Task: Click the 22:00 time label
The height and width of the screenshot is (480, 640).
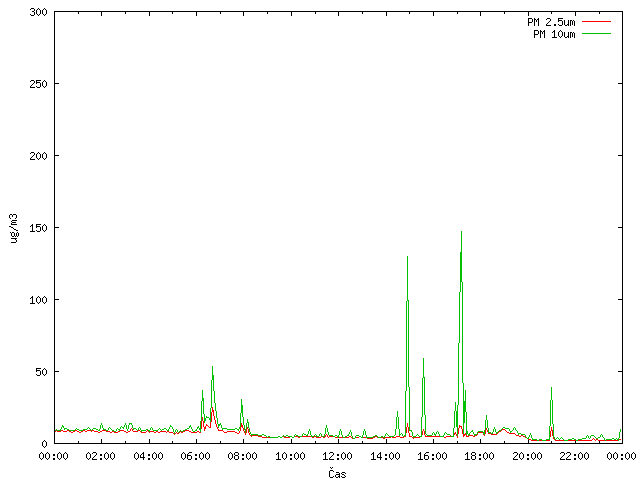Action: [x=574, y=456]
